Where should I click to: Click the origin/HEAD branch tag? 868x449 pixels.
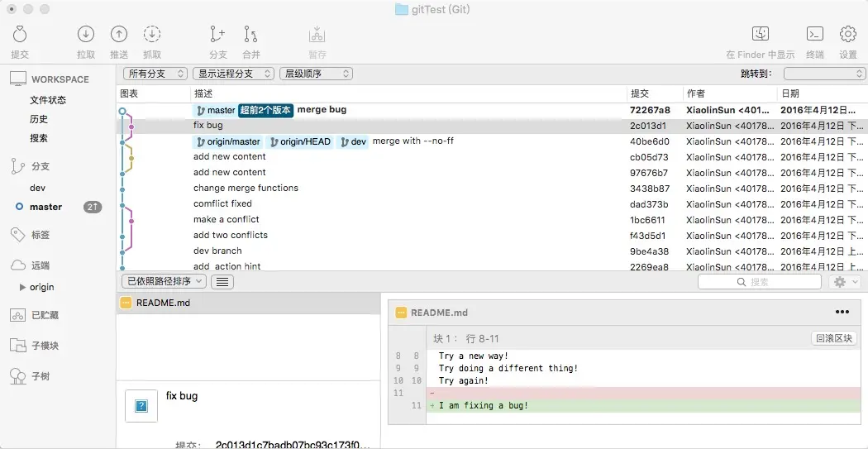click(299, 141)
